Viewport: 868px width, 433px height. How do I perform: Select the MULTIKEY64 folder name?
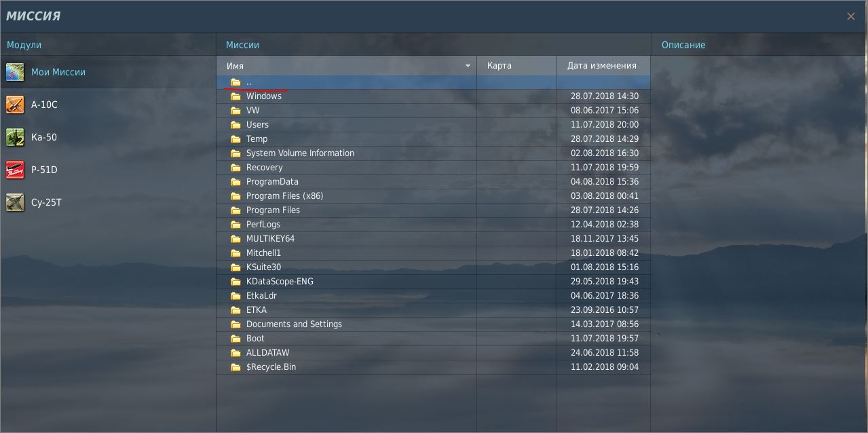tap(270, 239)
